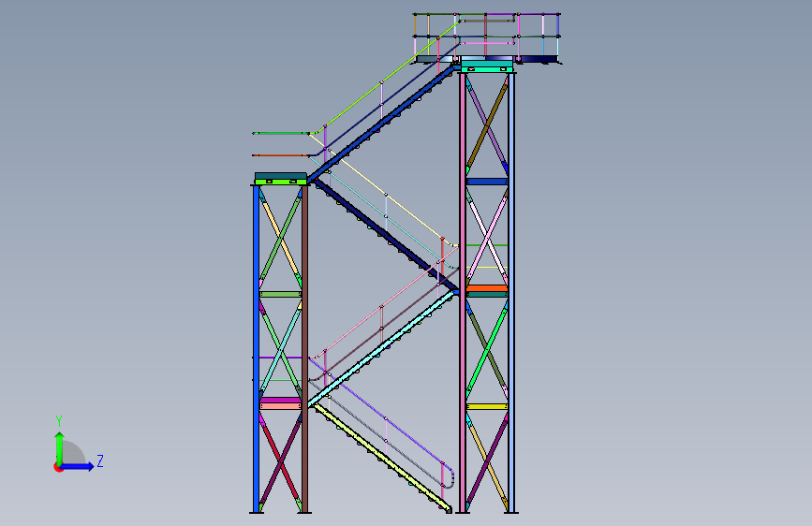Select the green horizontal beam mid left tower
The width and height of the screenshot is (812, 526).
pyautogui.click(x=280, y=294)
